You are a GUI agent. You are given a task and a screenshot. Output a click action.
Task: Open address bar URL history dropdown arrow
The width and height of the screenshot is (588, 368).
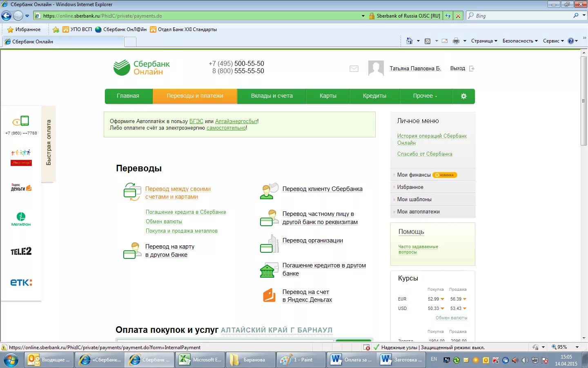click(363, 16)
